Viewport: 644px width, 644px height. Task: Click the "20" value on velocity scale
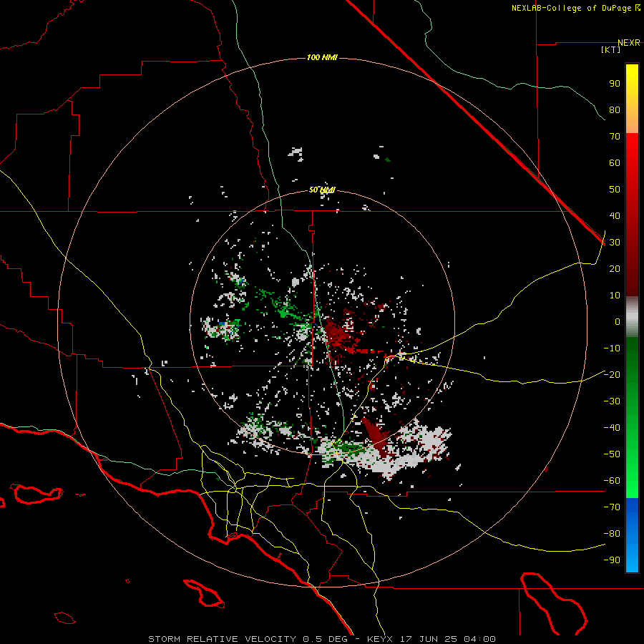(615, 269)
